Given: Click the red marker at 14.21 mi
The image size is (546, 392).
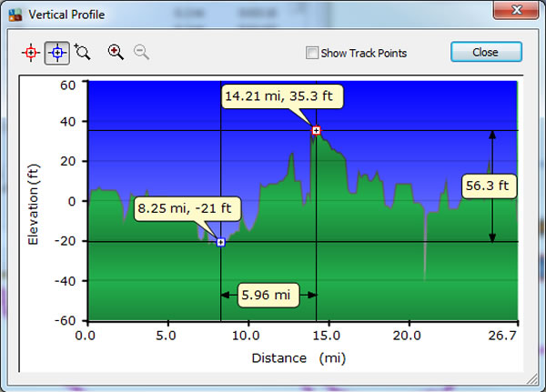Looking at the screenshot, I should click(x=316, y=131).
